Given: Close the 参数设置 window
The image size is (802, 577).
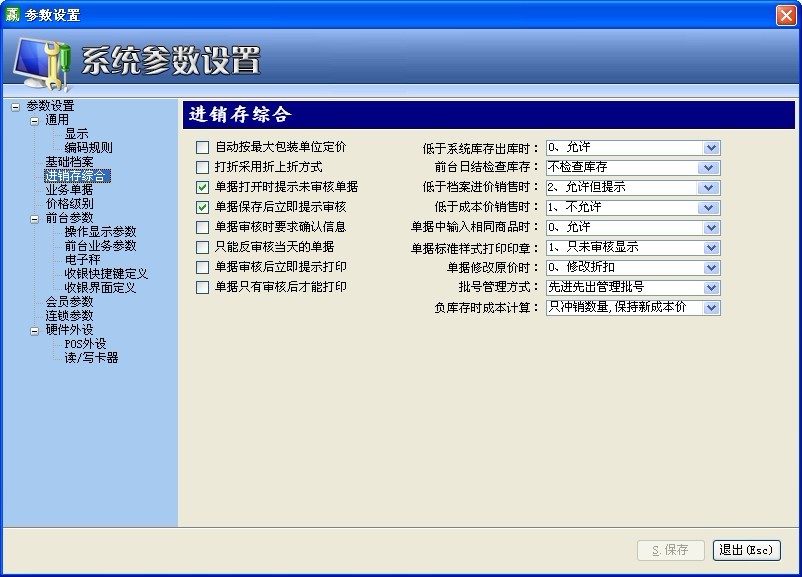Looking at the screenshot, I should [x=786, y=15].
